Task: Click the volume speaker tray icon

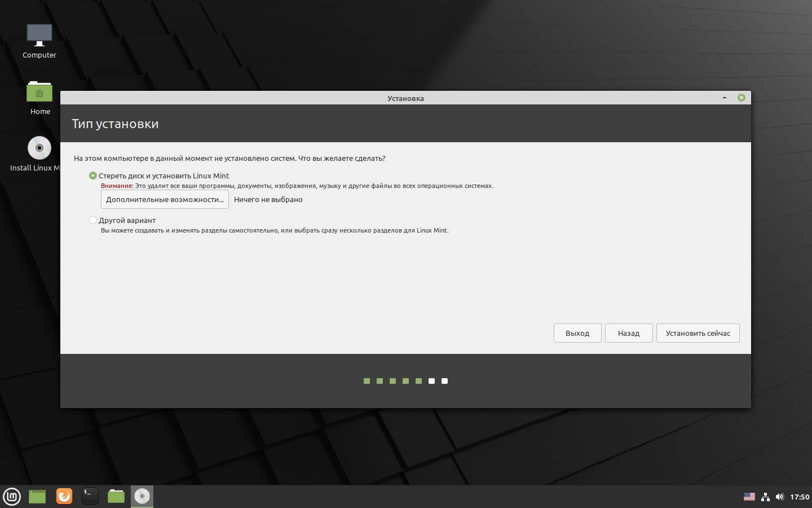Action: point(780,497)
